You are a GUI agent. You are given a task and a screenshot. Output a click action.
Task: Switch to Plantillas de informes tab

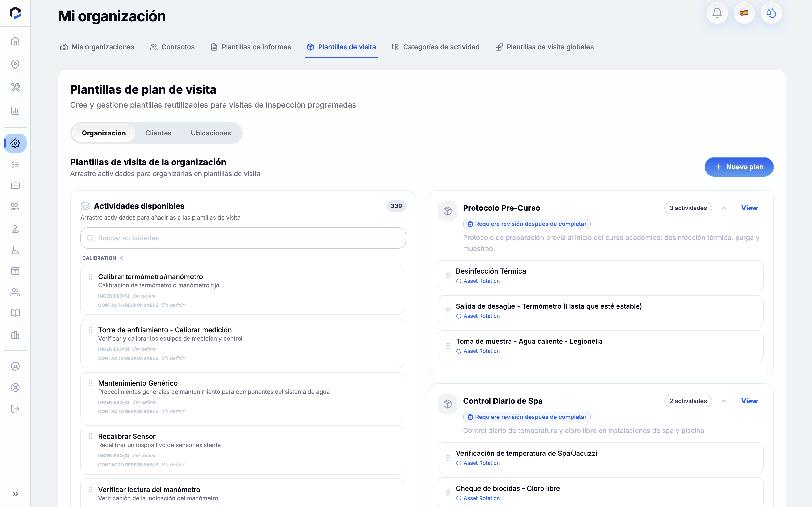(x=251, y=47)
